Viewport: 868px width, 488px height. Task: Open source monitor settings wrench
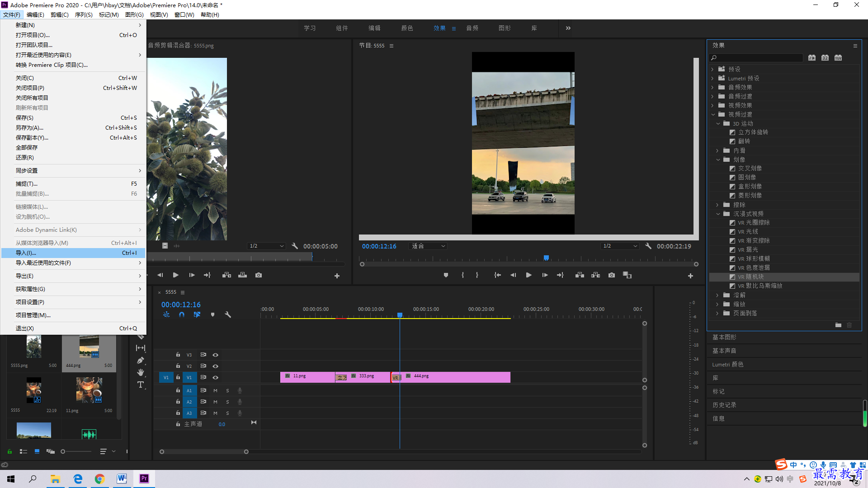295,246
